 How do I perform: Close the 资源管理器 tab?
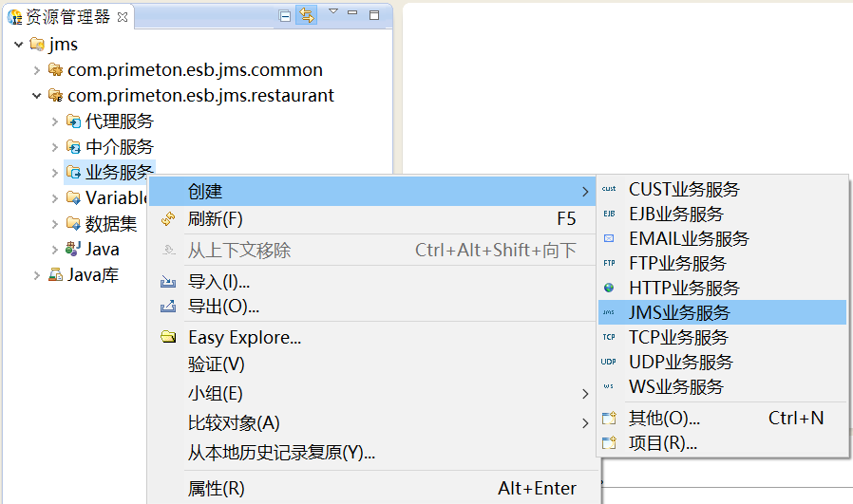[x=123, y=17]
